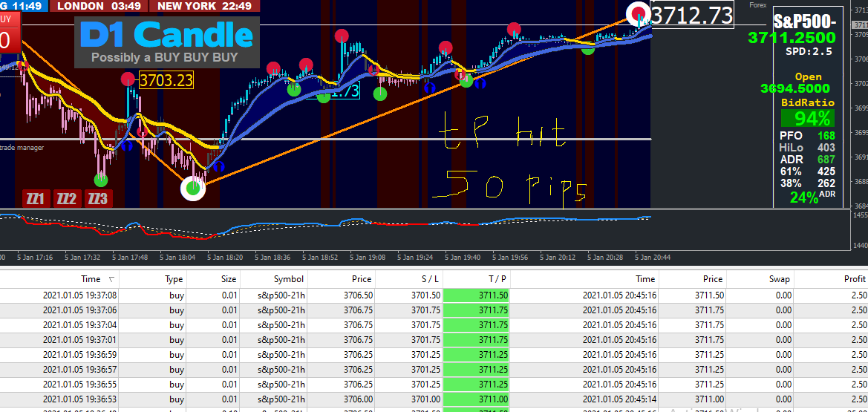
Task: Click the NEW YORK 22:49 clock label
Action: (x=204, y=6)
